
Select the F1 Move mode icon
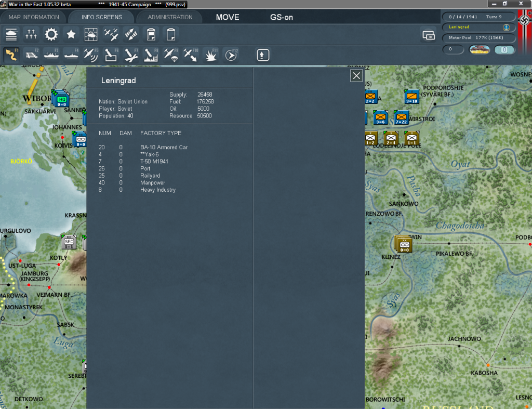coord(11,55)
